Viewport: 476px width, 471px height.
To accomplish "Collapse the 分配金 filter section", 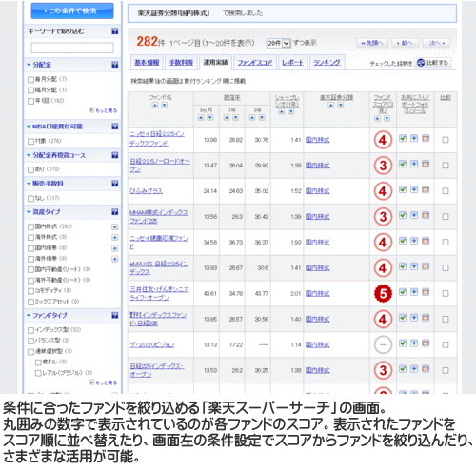I will click(x=29, y=65).
